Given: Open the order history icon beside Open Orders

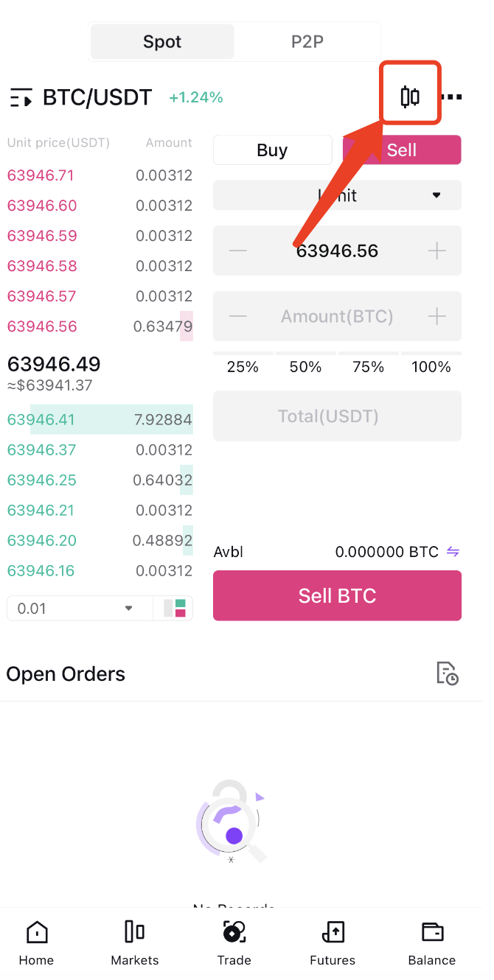Looking at the screenshot, I should pyautogui.click(x=448, y=673).
